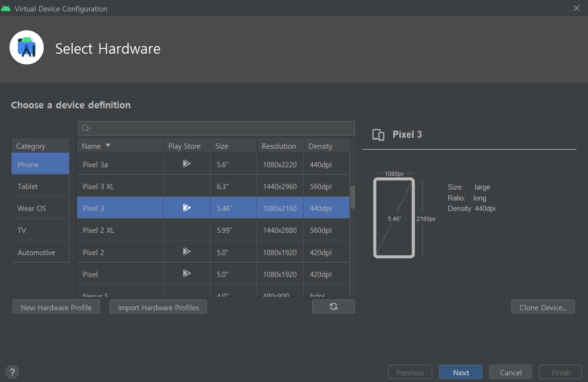Click the Cancel button

click(x=511, y=372)
